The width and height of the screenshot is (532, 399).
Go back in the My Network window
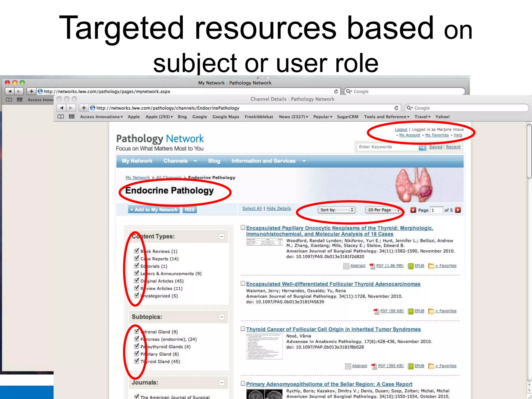click(10, 91)
